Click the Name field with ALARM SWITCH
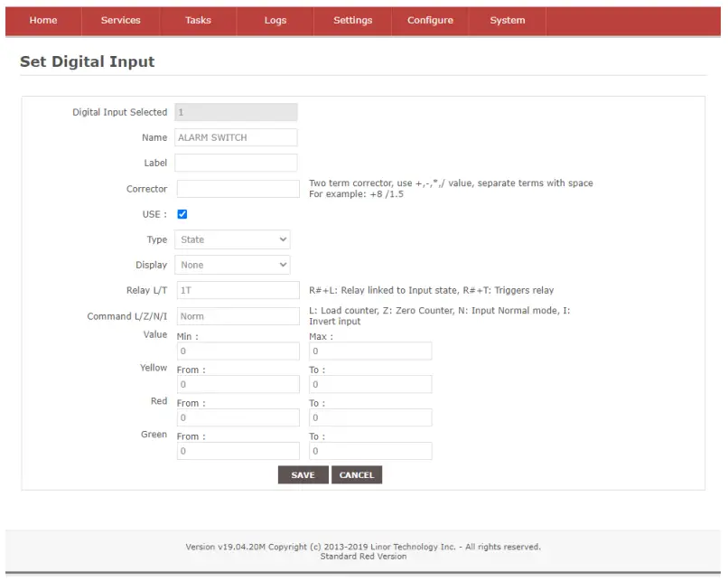 pos(237,137)
